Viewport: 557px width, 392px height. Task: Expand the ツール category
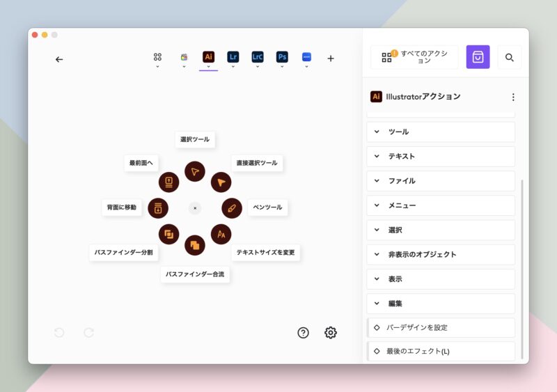441,132
